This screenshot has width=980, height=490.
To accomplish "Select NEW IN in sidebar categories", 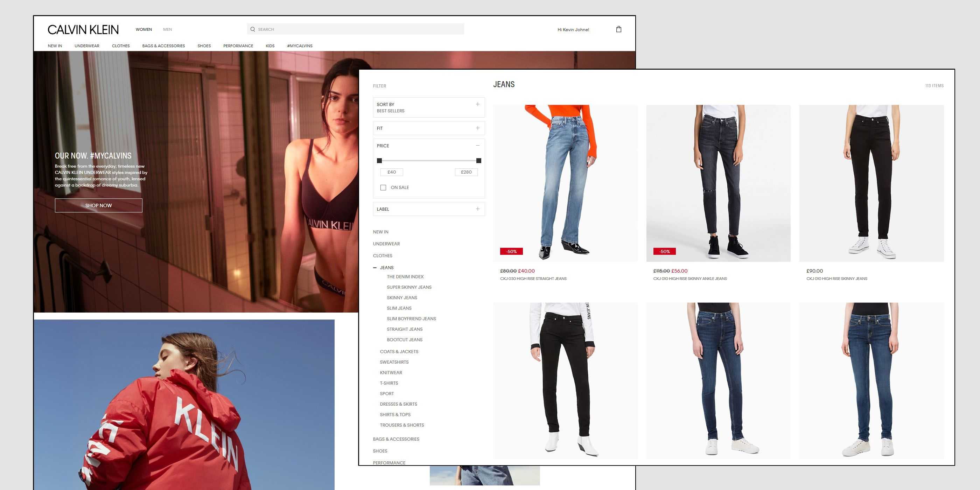I will [380, 232].
